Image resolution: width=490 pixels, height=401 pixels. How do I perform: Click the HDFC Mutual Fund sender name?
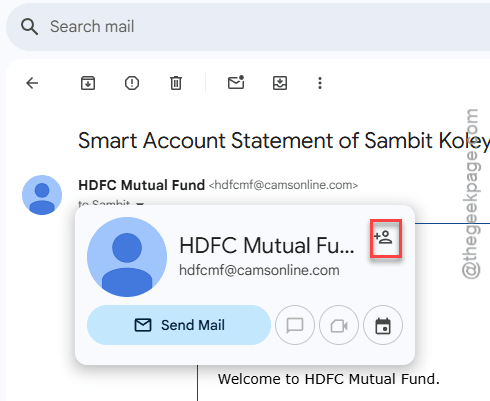[x=141, y=185]
